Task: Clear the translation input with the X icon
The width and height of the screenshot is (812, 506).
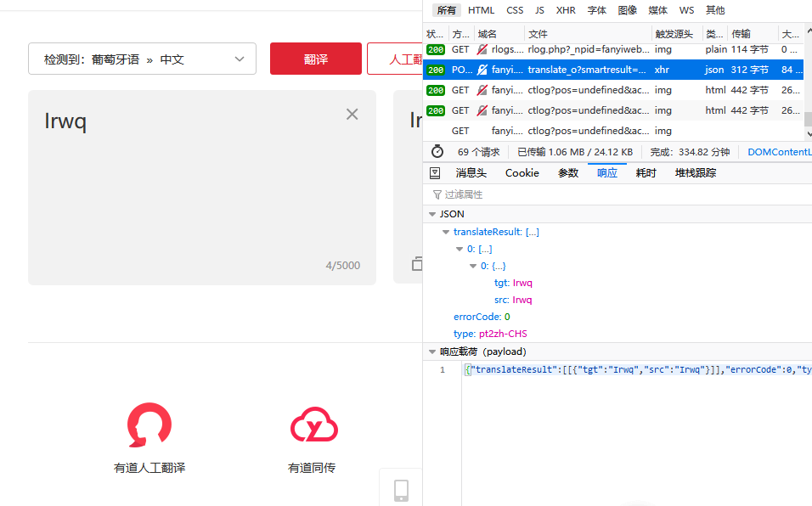Action: 352,115
